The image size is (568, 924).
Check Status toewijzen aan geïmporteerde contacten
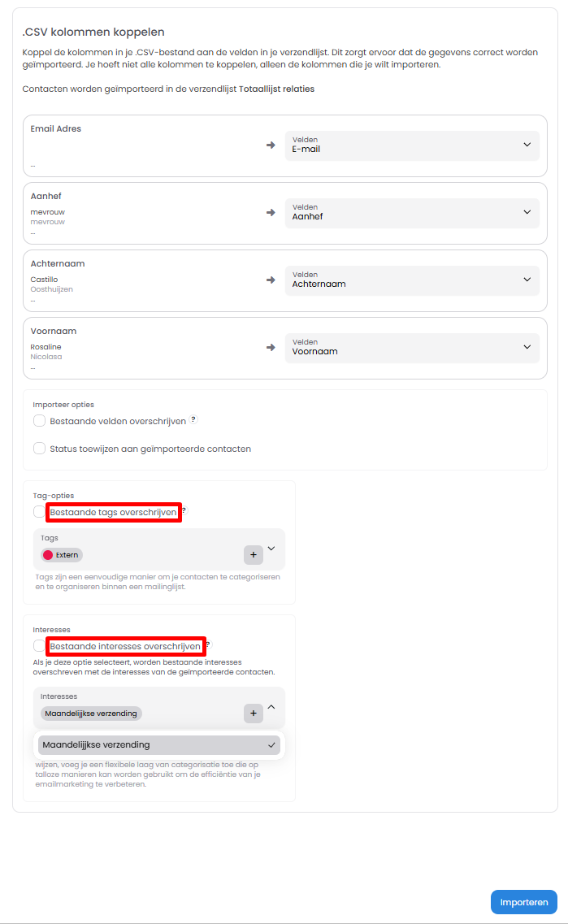(39, 449)
